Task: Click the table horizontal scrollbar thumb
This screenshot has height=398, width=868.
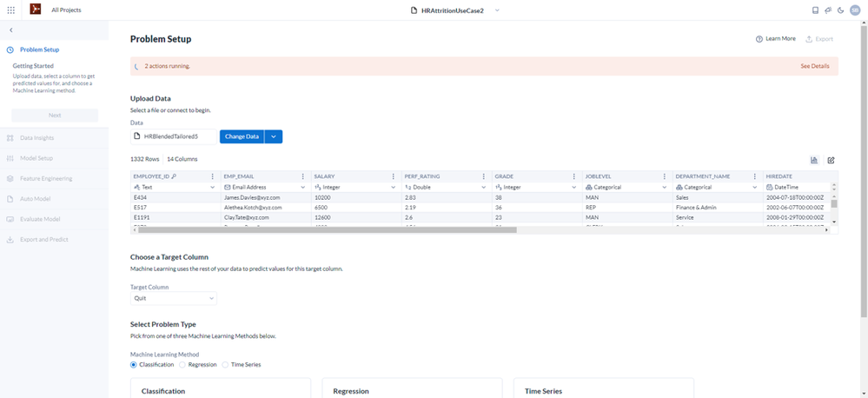Action: click(x=328, y=229)
